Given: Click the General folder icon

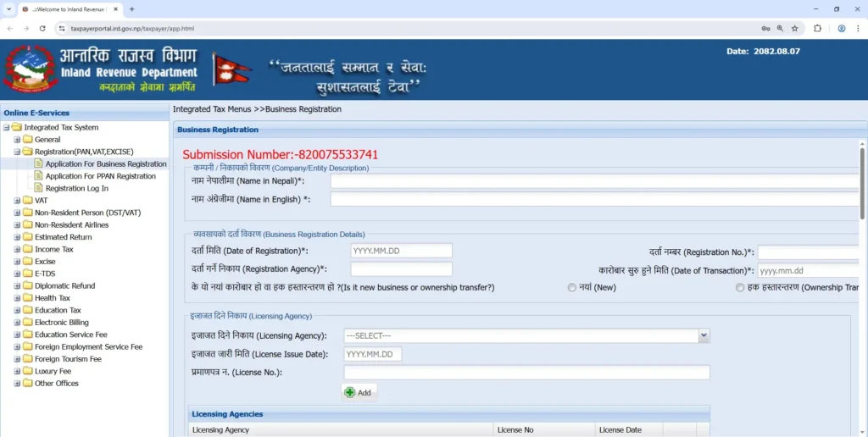Looking at the screenshot, I should click(x=28, y=140).
